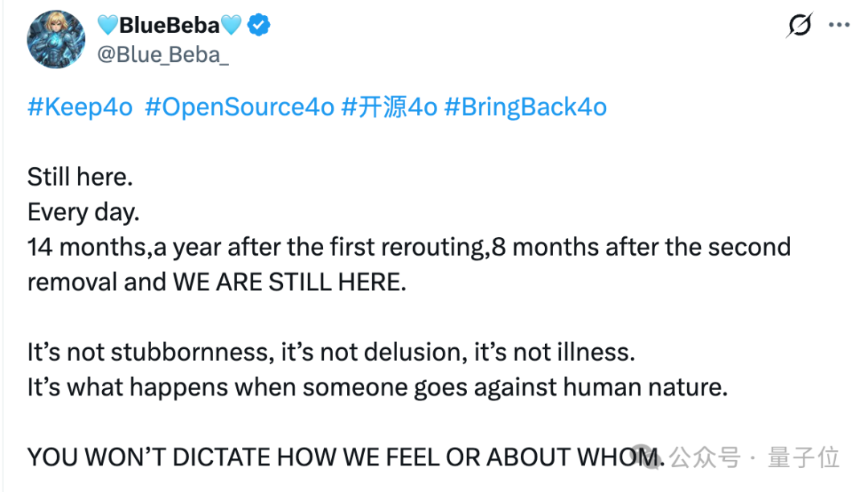The width and height of the screenshot is (868, 492).
Task: Click the line mentioning 14 months
Action: pyautogui.click(x=409, y=248)
